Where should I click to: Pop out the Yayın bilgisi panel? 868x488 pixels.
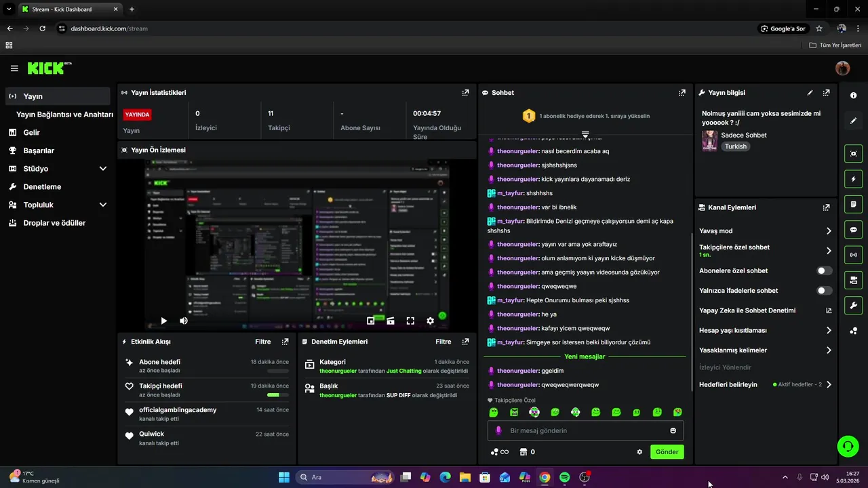pyautogui.click(x=826, y=93)
